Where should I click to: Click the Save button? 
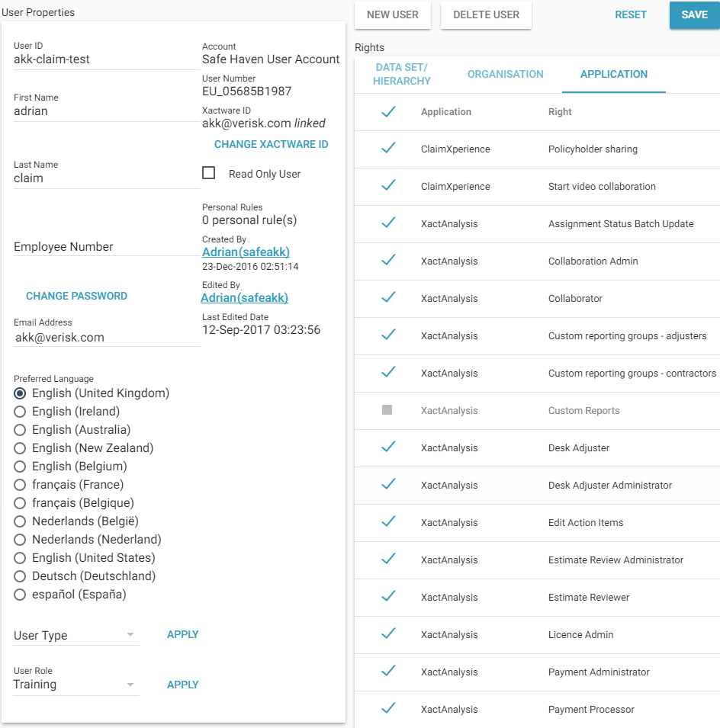[x=694, y=14]
